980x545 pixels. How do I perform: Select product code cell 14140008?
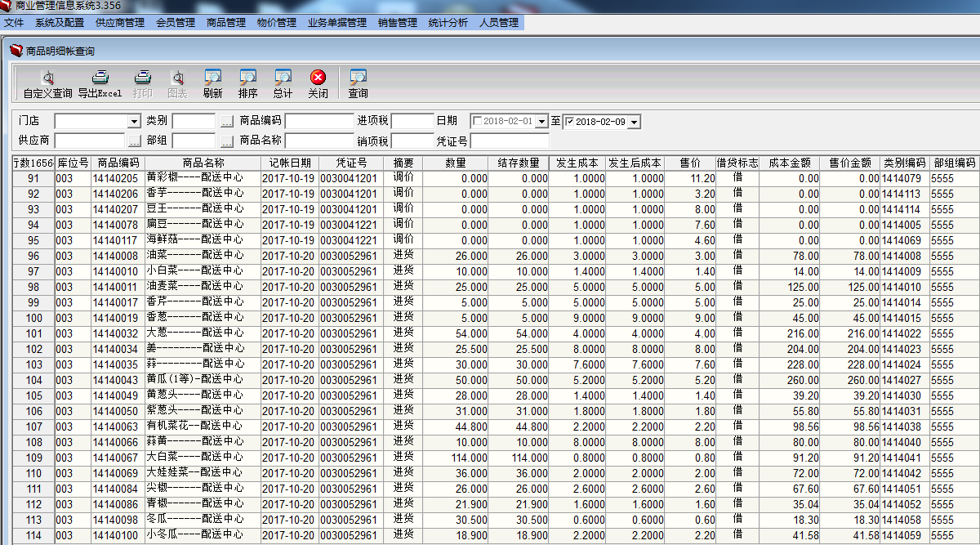click(x=117, y=256)
